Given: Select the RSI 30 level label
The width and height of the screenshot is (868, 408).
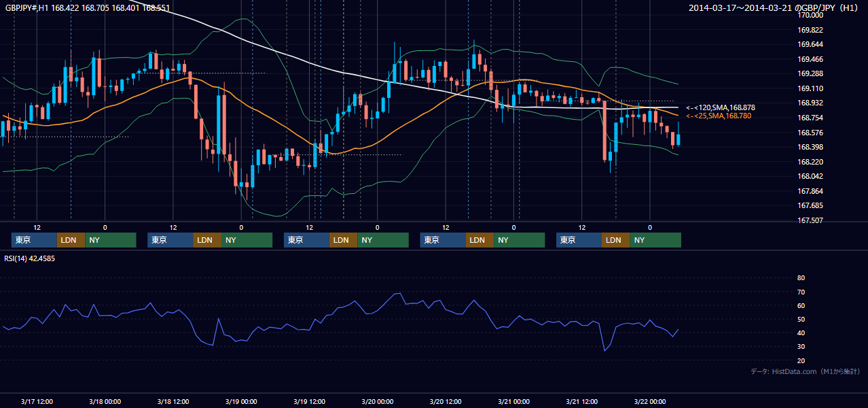Looking at the screenshot, I should click(801, 346).
